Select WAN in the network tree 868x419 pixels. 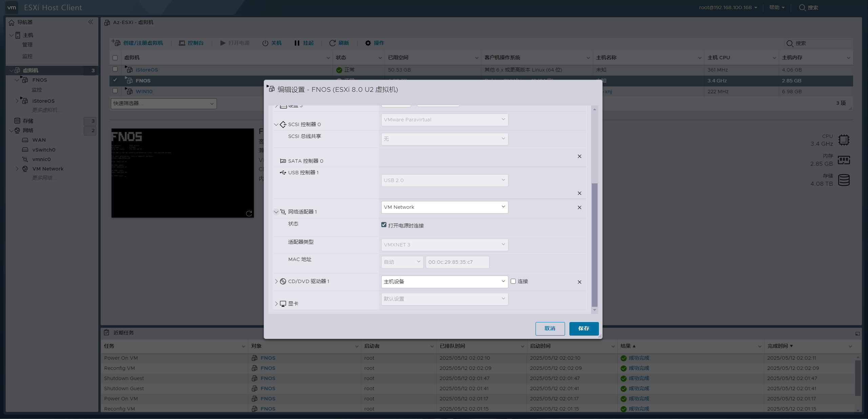[39, 140]
